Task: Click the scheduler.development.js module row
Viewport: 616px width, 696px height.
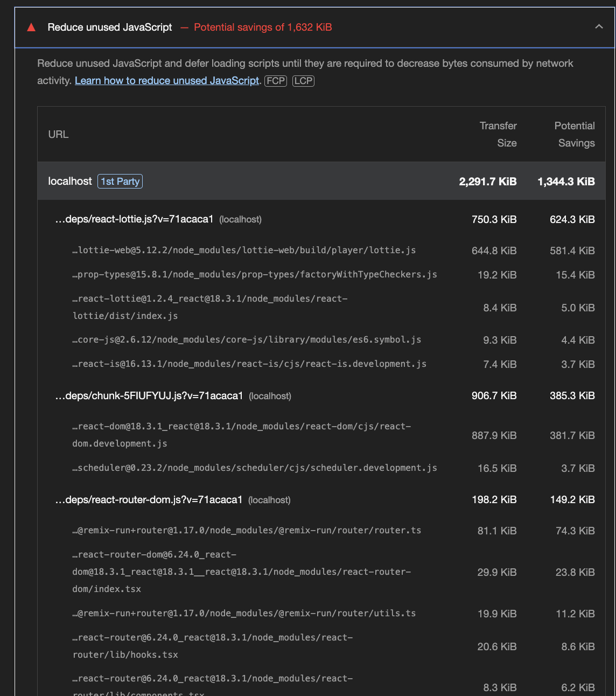Action: pyautogui.click(x=255, y=468)
